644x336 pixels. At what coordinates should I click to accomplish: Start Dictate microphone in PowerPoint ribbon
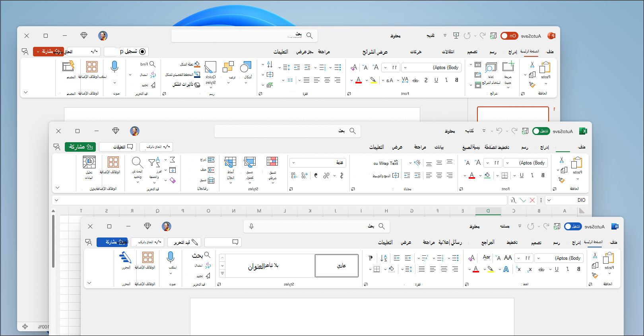(x=114, y=67)
